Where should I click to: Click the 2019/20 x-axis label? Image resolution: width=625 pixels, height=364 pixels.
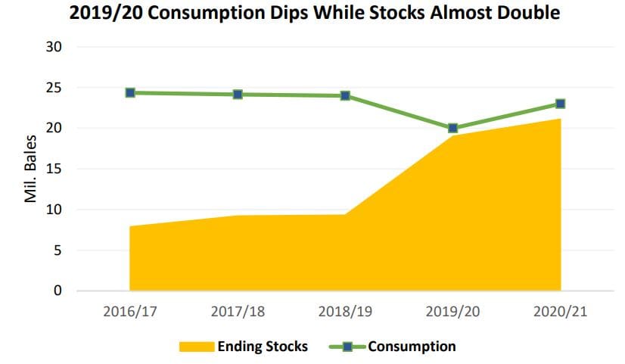pos(452,311)
